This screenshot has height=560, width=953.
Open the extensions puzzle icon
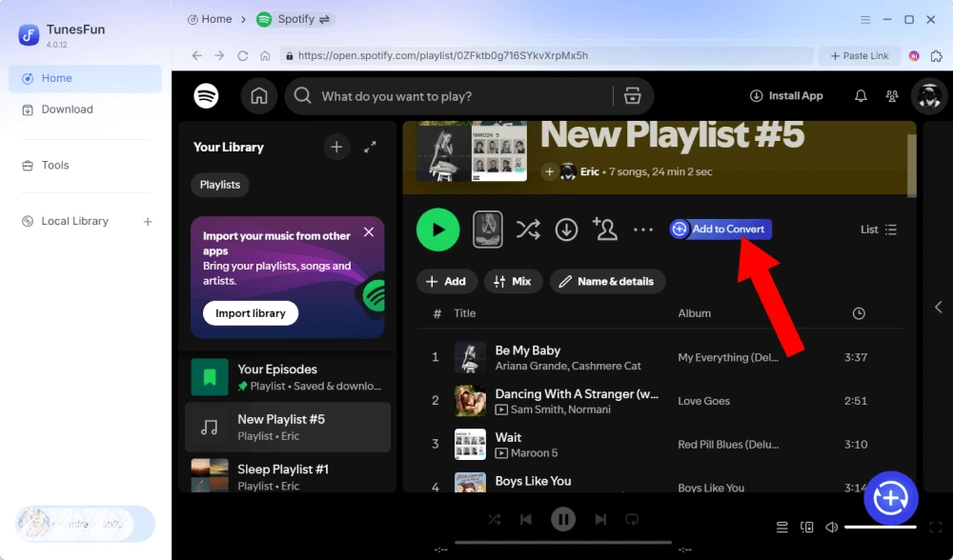[x=937, y=56]
